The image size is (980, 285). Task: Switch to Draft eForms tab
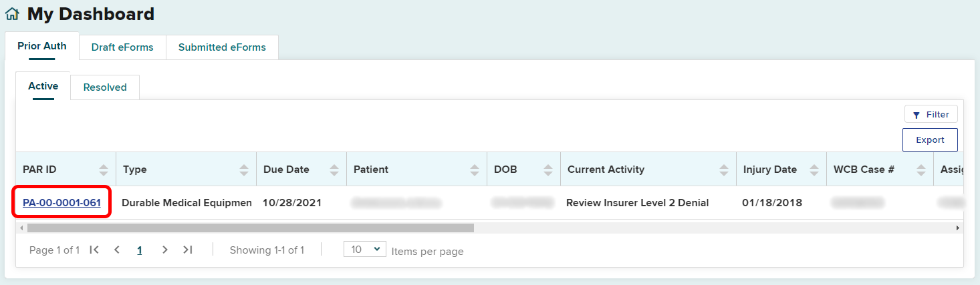[122, 47]
